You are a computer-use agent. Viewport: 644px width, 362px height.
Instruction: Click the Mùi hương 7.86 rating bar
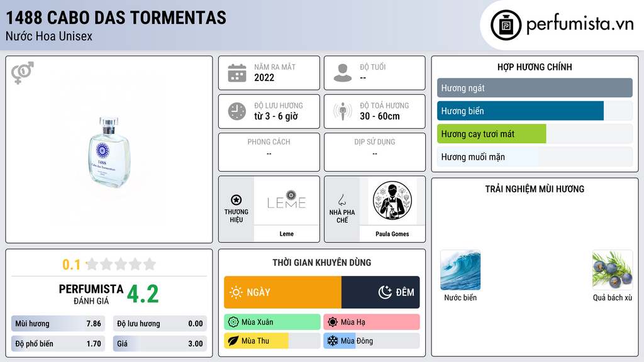(58, 324)
